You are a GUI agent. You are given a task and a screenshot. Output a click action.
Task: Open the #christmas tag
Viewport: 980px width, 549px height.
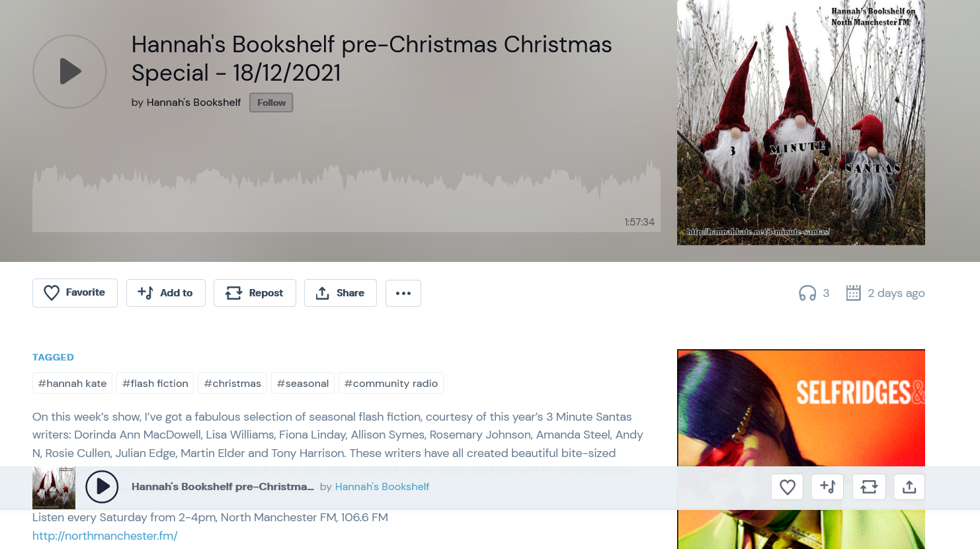[232, 384]
